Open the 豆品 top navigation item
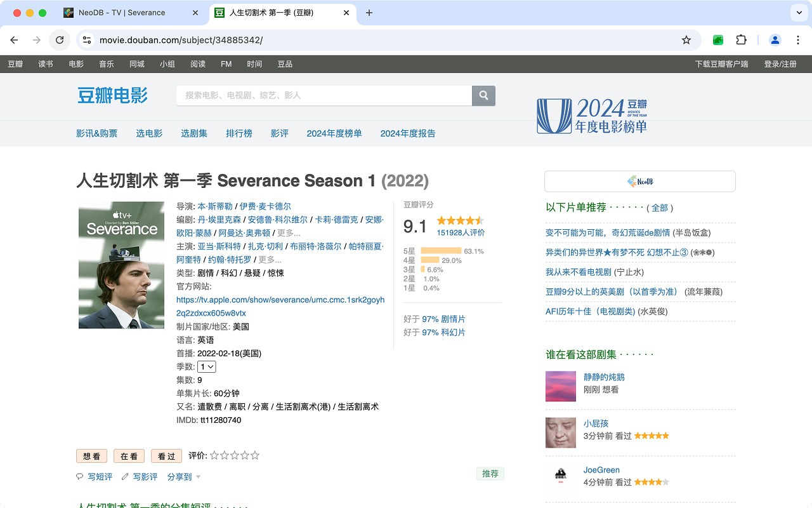 (x=285, y=64)
